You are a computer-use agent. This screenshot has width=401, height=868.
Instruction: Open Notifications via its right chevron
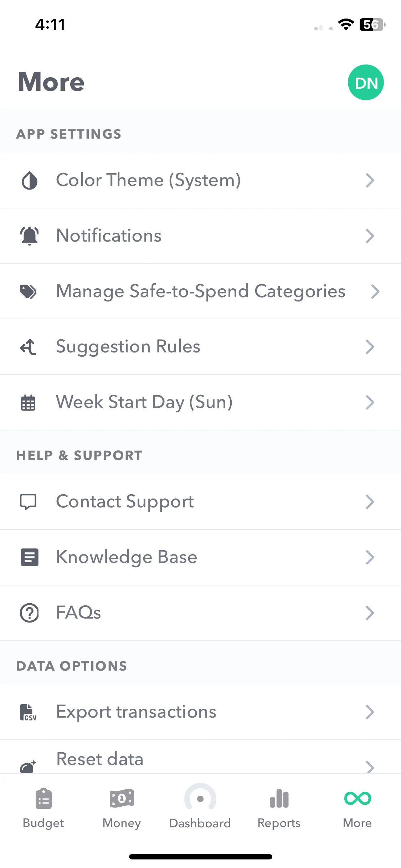click(x=370, y=236)
